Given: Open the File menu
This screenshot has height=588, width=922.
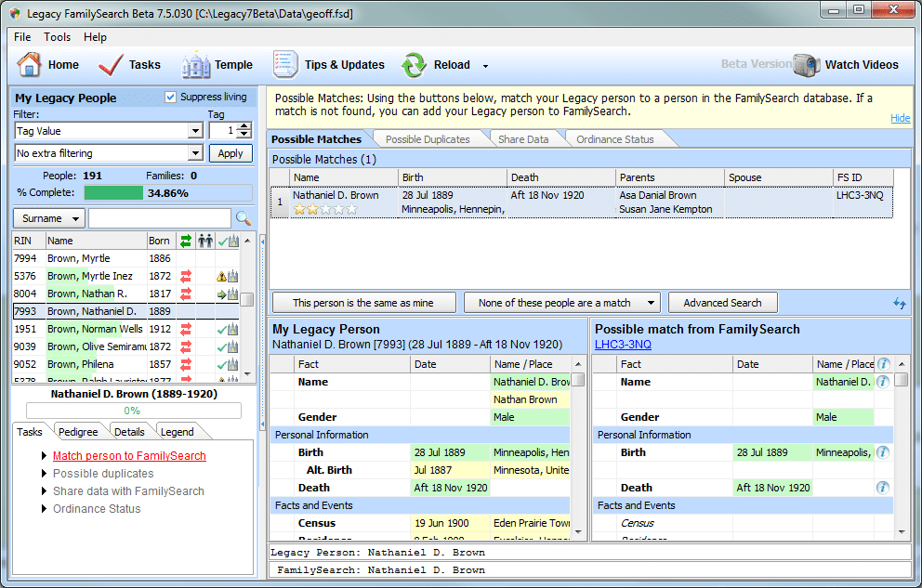Looking at the screenshot, I should pyautogui.click(x=22, y=37).
